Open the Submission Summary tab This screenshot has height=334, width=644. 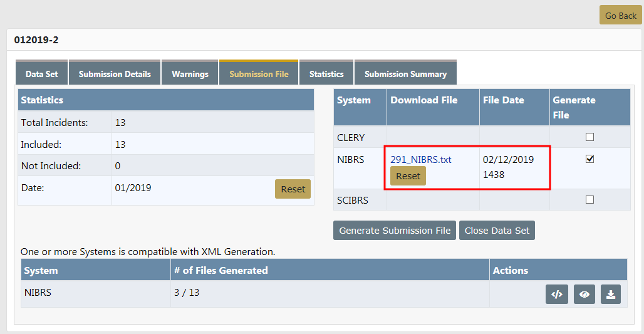click(405, 74)
